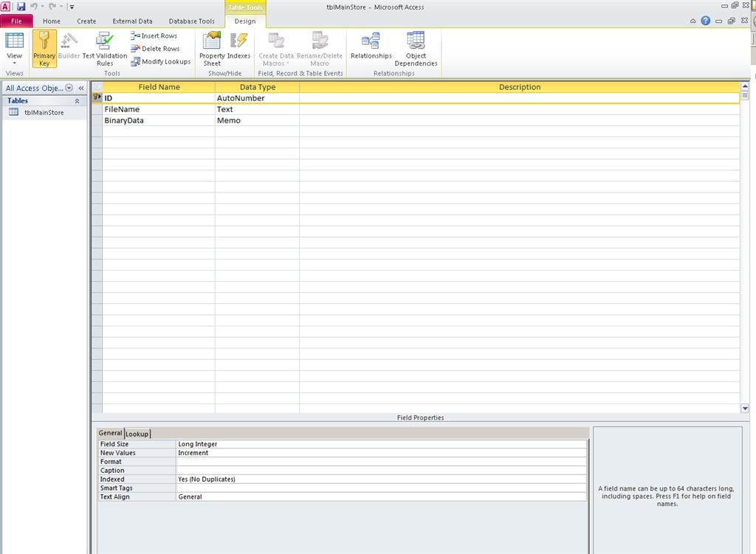Click Rename/Delete Macro button

click(319, 49)
